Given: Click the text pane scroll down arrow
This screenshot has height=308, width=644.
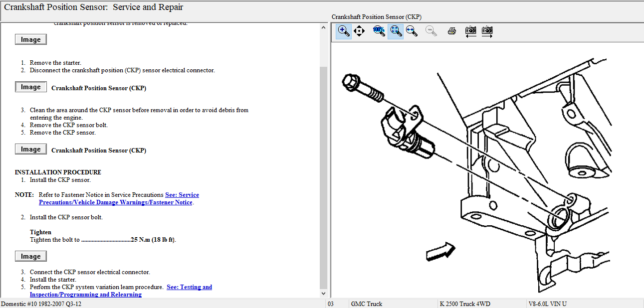Looking at the screenshot, I should [x=323, y=294].
